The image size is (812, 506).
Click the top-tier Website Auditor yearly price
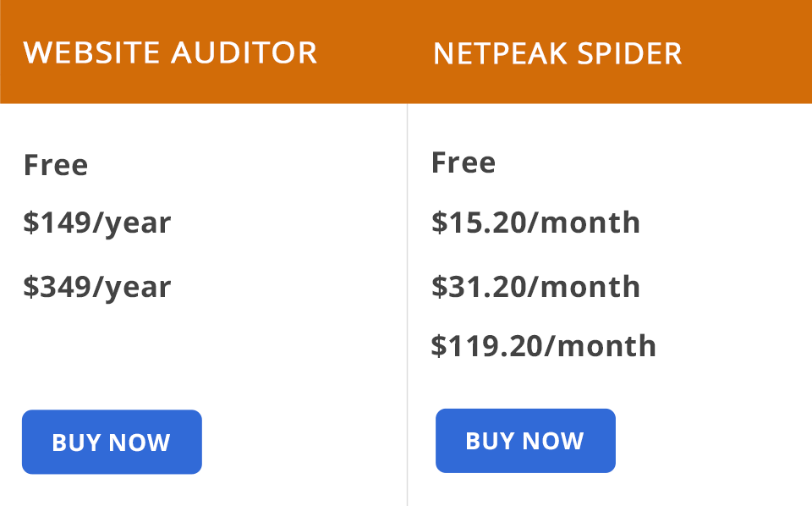(96, 286)
